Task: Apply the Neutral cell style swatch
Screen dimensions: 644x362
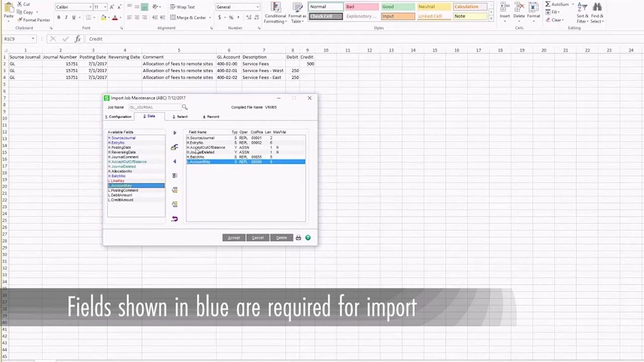Action: tap(434, 7)
